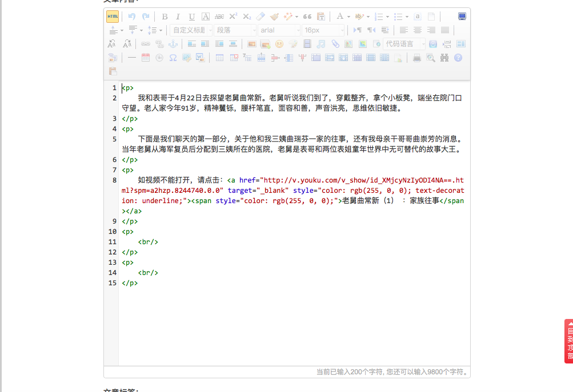The width and height of the screenshot is (573, 392).
Task: Click the insert music note icon
Action: pos(321,44)
